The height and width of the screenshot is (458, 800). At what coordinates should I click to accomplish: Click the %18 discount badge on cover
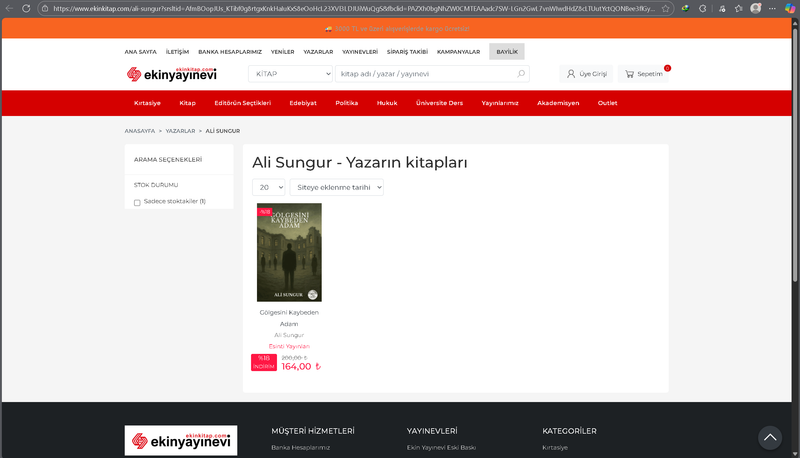(264, 212)
